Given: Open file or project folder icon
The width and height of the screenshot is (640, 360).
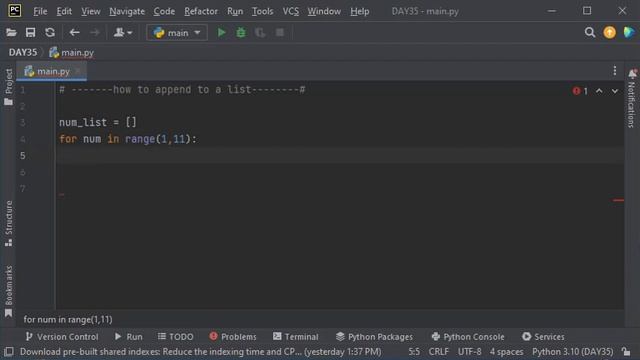Looking at the screenshot, I should [x=11, y=33].
